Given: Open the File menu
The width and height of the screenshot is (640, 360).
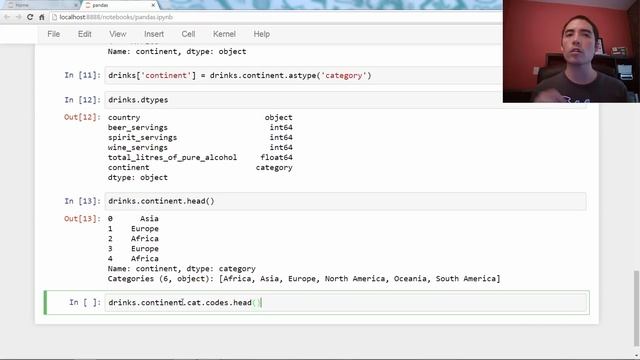Looking at the screenshot, I should click(53, 34).
